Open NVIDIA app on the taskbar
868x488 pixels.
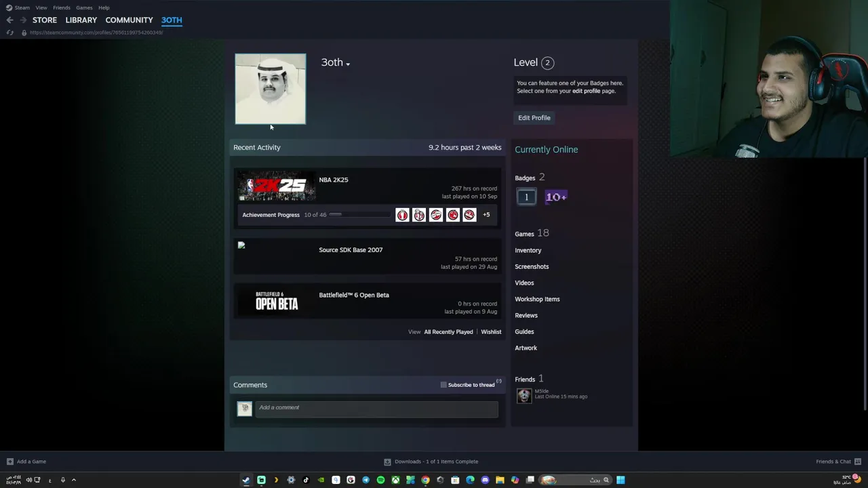[x=321, y=480]
